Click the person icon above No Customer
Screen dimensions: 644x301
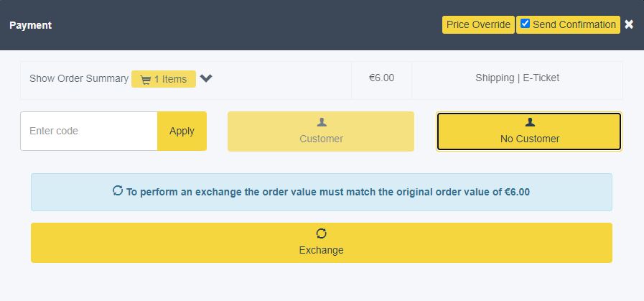[530, 122]
